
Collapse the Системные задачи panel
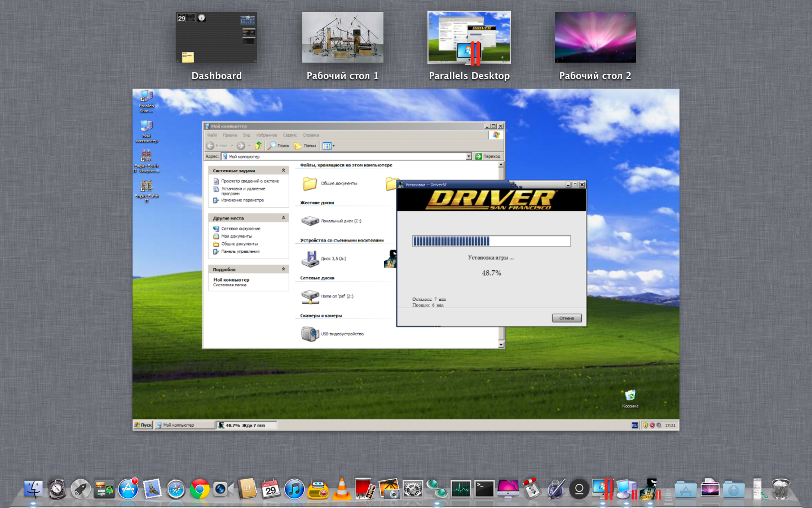[x=283, y=170]
